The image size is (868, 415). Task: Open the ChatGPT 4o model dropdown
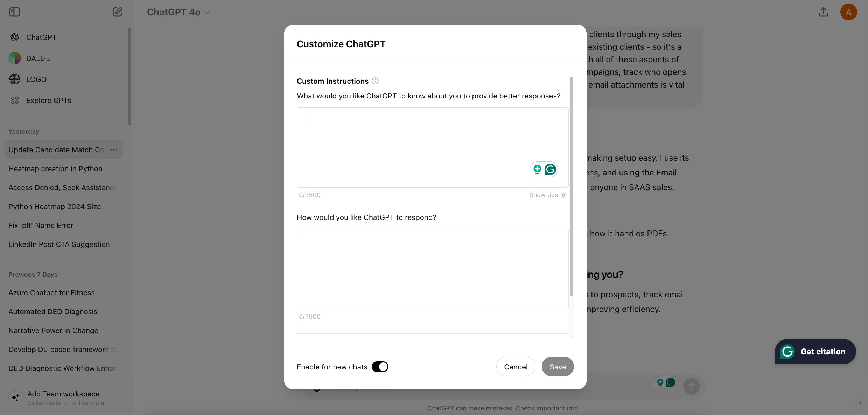[x=178, y=12]
